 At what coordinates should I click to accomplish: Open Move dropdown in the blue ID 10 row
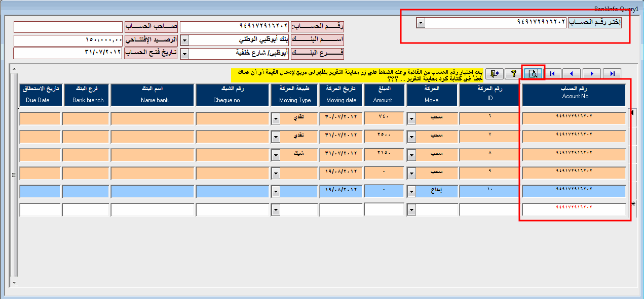[x=412, y=192]
